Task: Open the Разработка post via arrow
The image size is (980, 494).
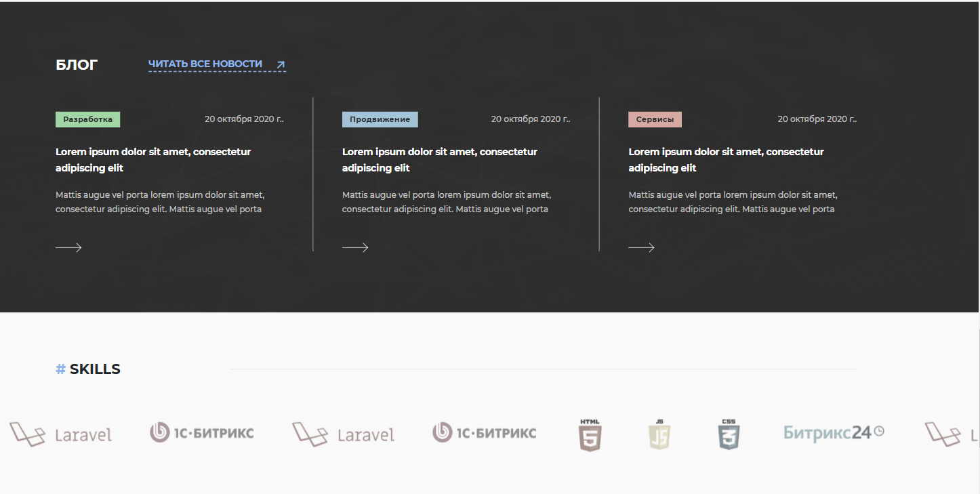Action: tap(68, 248)
